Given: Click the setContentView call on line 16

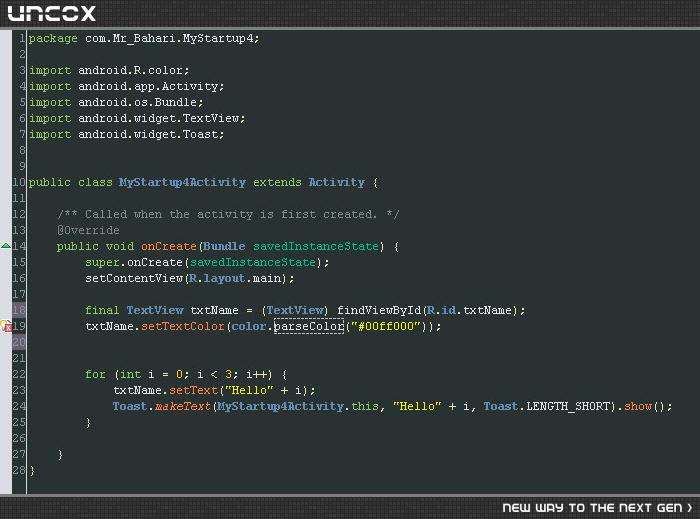Looking at the screenshot, I should [x=134, y=278].
